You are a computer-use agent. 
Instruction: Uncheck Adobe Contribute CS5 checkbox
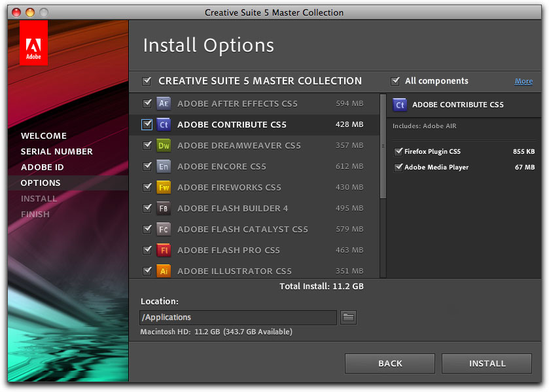pyautogui.click(x=147, y=124)
